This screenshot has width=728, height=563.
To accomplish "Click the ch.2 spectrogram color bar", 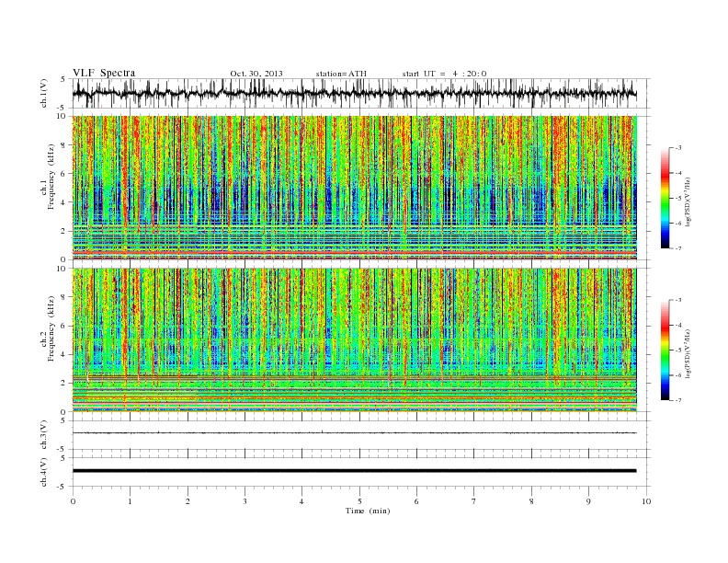I will 665,350.
